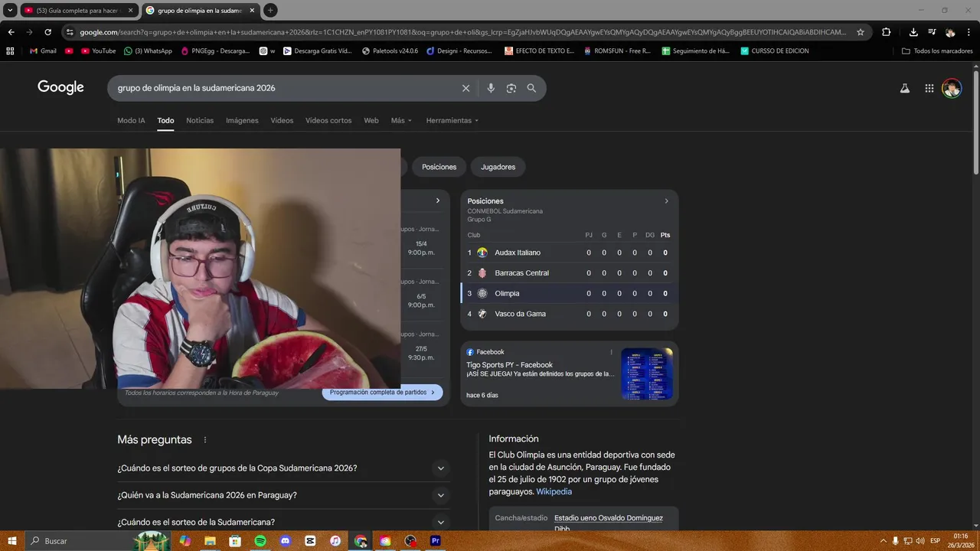Viewport: 980px width, 551px height.
Task: Open Spotify from the taskbar
Action: click(x=260, y=541)
